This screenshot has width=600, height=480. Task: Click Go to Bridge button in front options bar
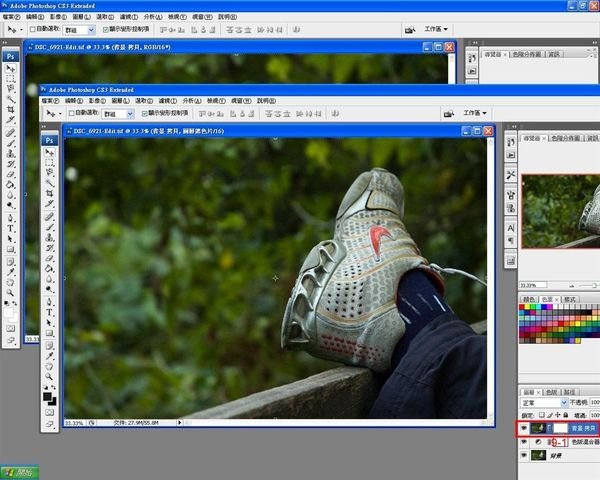[x=449, y=114]
